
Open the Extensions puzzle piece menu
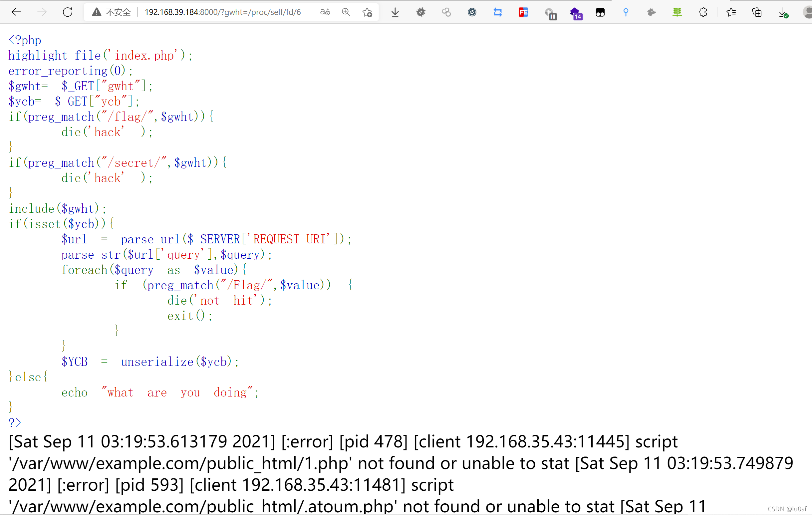pos(703,12)
